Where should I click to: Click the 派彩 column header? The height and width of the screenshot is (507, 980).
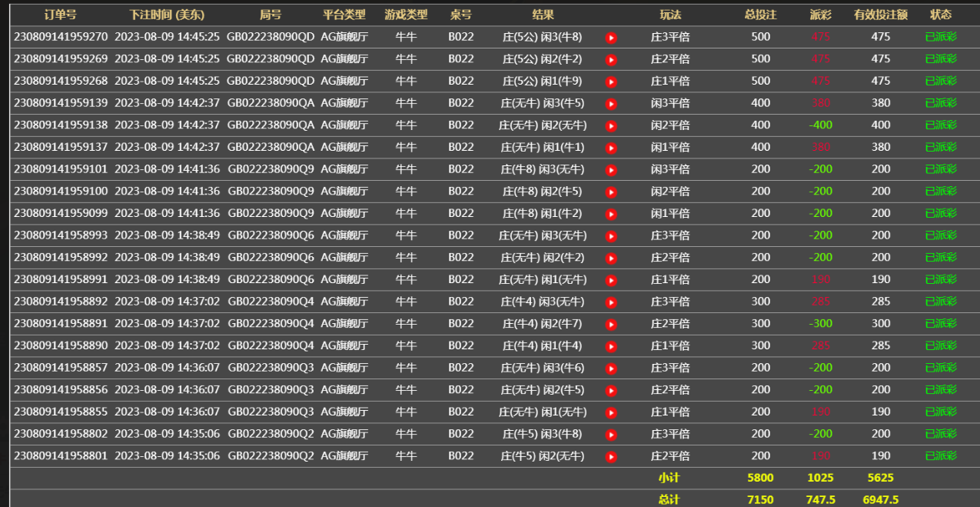(820, 15)
